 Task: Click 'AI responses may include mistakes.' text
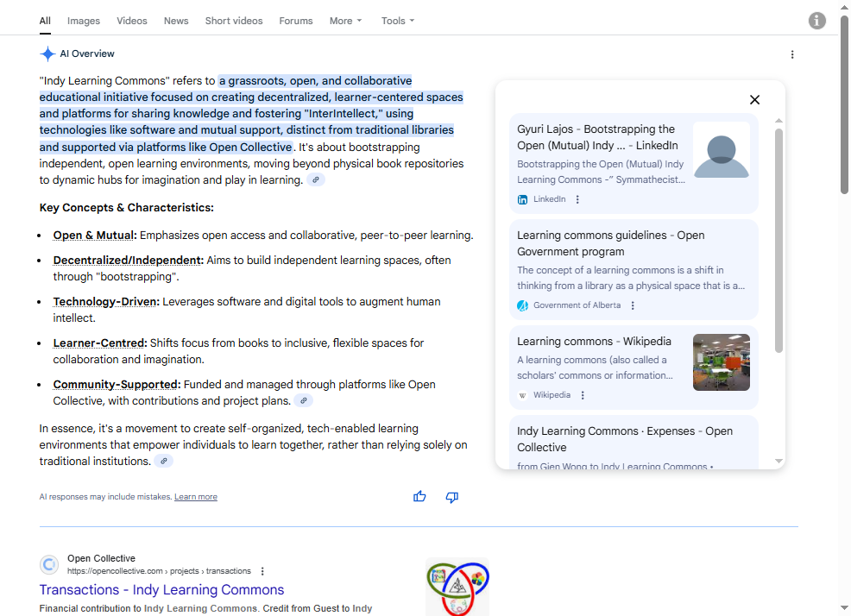[x=105, y=497]
